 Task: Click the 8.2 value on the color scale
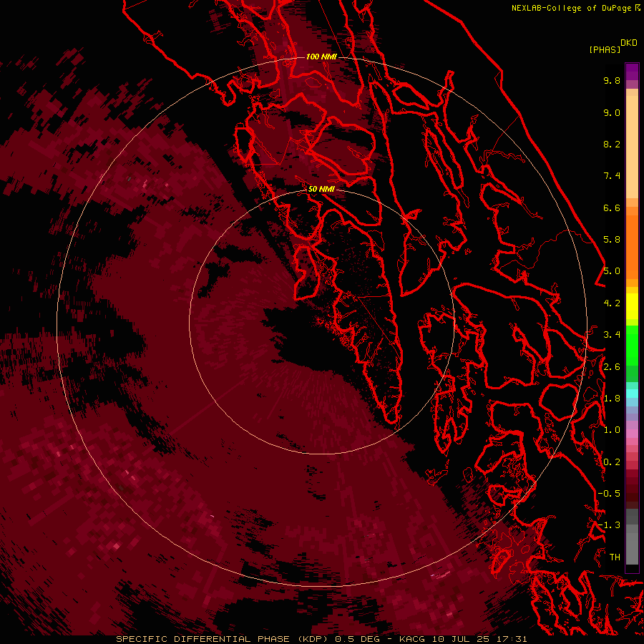coord(612,144)
